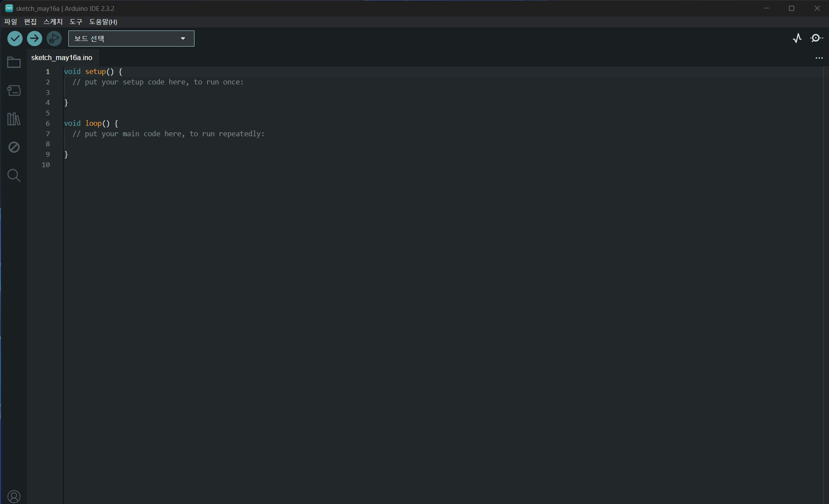Open the Serial Monitor
Viewport: 829px width, 504px height.
816,38
